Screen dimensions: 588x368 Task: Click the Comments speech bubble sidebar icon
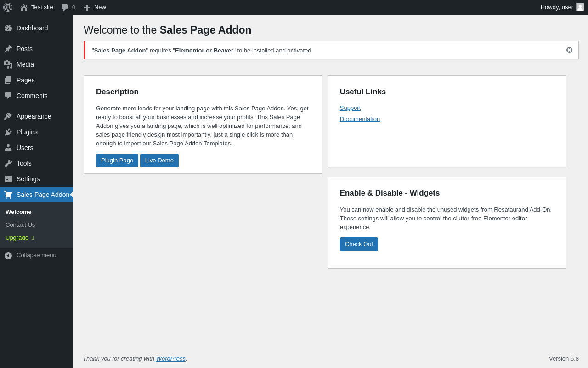[x=8, y=96]
